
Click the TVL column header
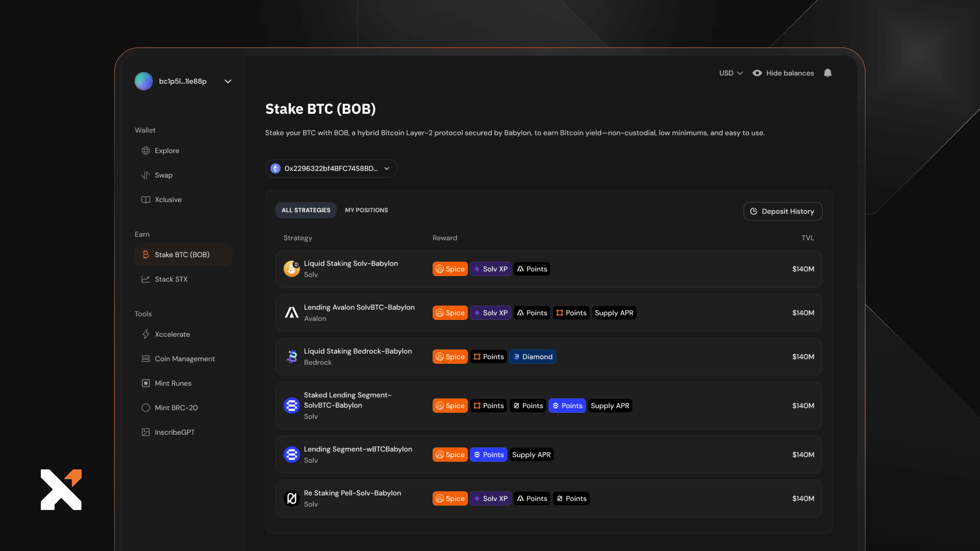tap(808, 238)
